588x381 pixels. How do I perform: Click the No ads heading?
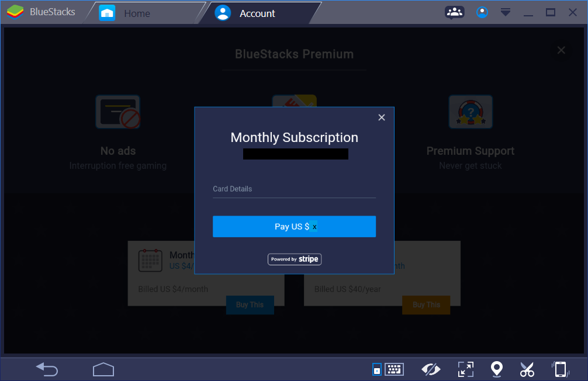click(118, 151)
